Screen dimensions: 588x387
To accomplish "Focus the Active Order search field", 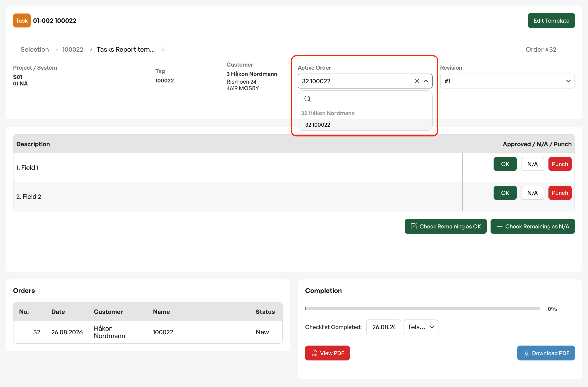I will (365, 99).
